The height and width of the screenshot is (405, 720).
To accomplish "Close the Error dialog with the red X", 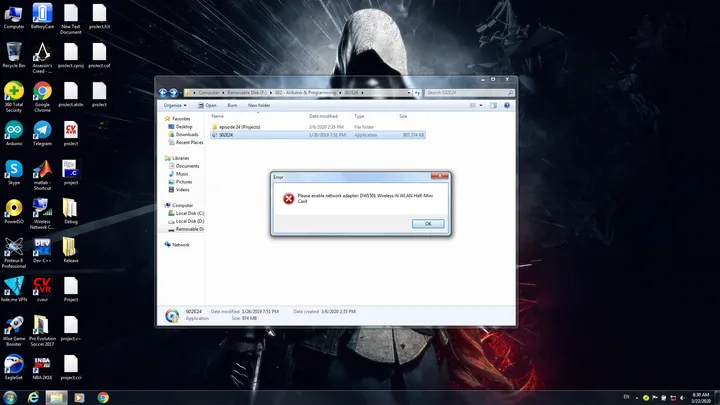I will tap(439, 176).
